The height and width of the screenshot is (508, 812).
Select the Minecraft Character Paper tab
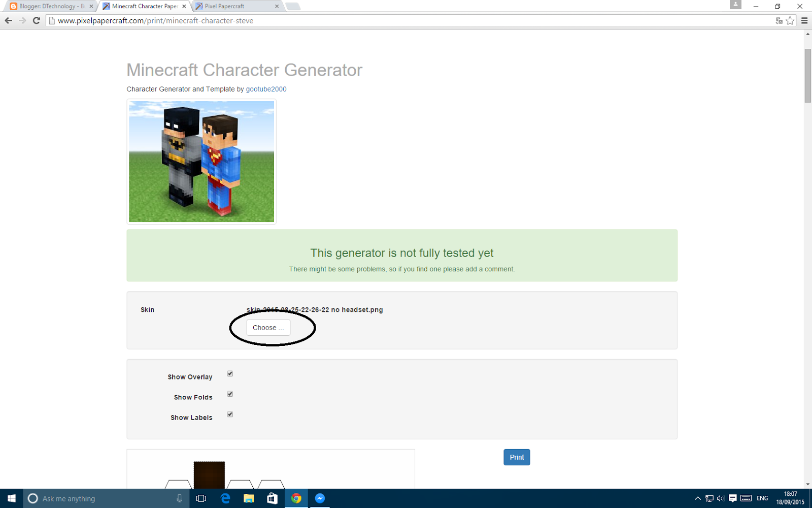144,6
